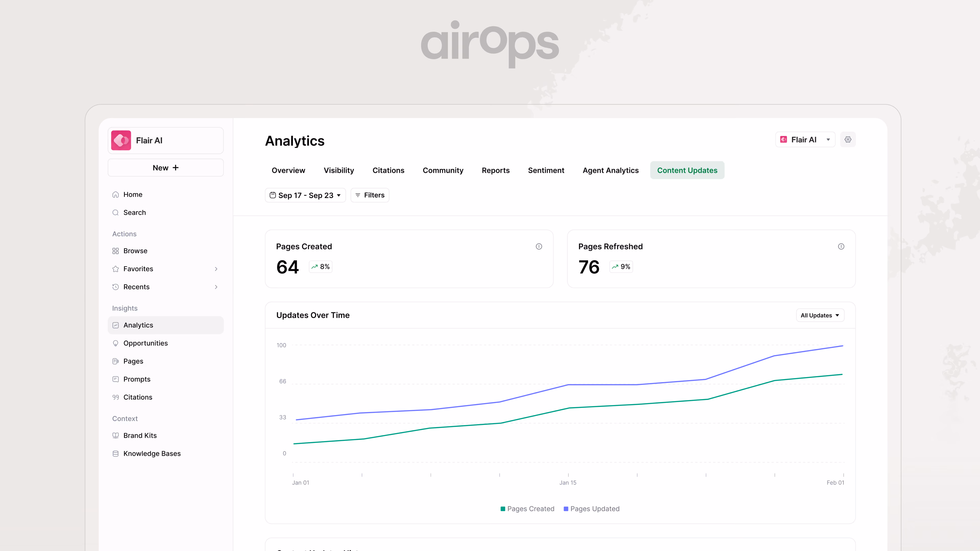Click the Pages Created value 64
The width and height of the screenshot is (980, 551).
[x=288, y=267]
